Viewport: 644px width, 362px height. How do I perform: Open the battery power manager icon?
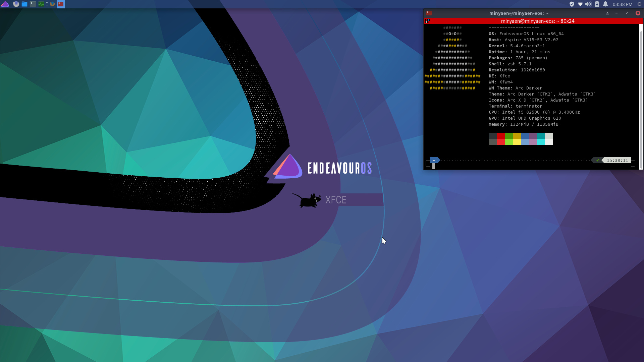(597, 4)
